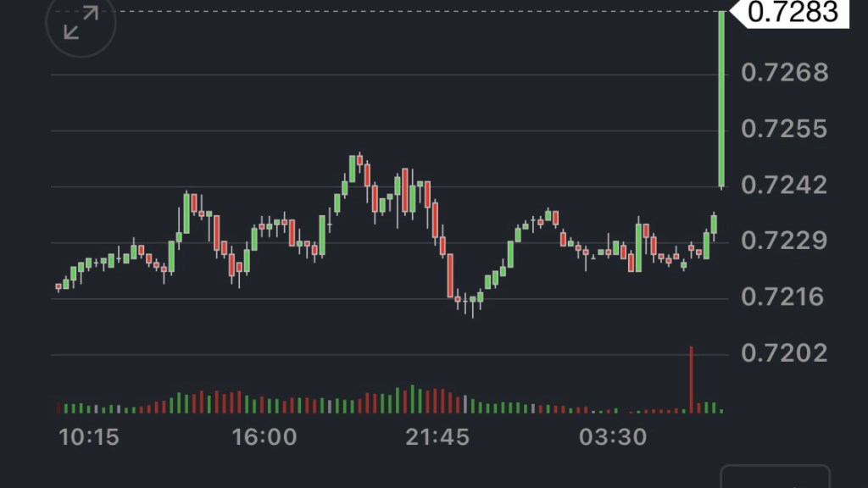The image size is (868, 488).
Task: Click the tall green breakout candle at far right
Action: tap(721, 97)
